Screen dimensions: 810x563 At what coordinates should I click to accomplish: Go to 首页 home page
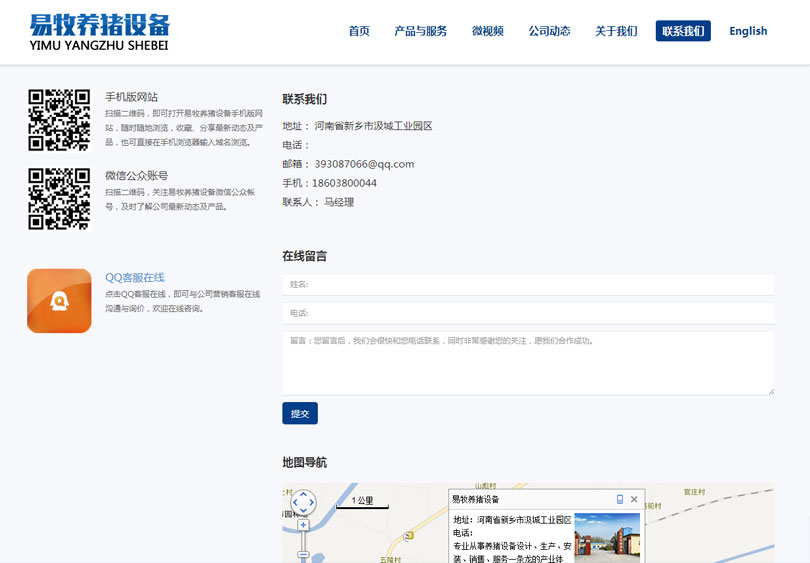[x=359, y=31]
